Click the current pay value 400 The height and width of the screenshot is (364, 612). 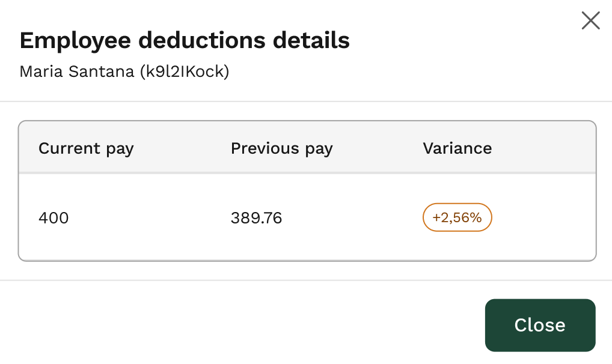click(54, 218)
